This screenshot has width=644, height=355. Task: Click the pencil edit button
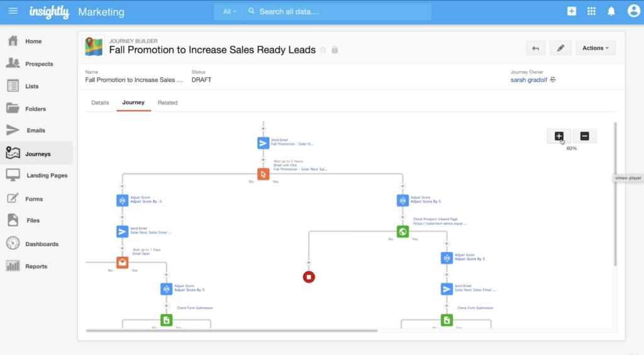click(560, 48)
